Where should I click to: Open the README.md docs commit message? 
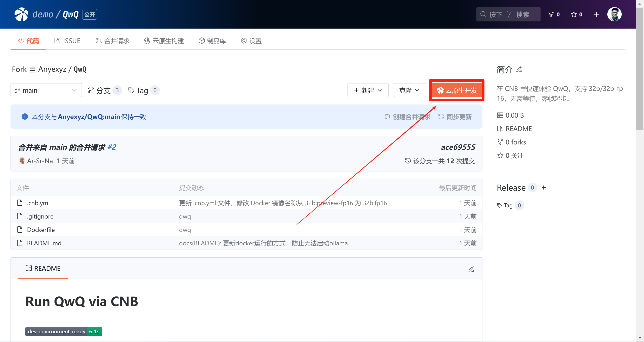click(263, 243)
